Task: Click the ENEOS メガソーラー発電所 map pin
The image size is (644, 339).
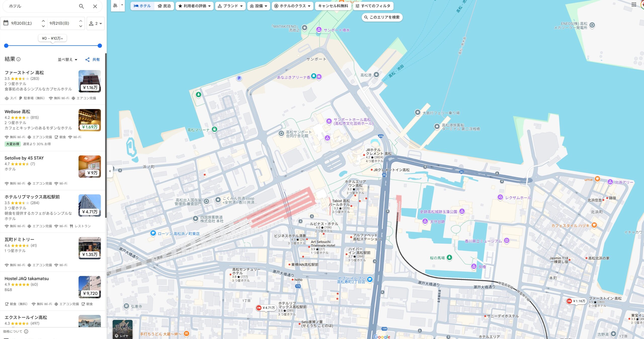Action: tap(592, 25)
